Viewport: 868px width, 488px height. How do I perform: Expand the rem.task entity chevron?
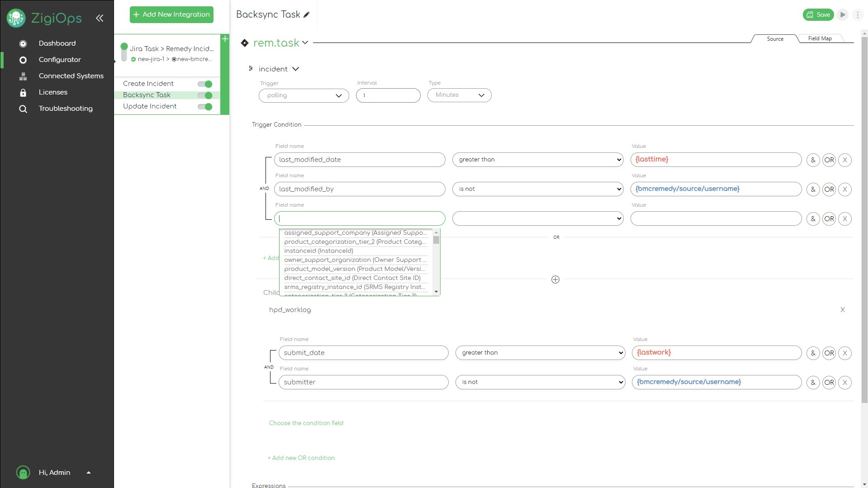(x=305, y=43)
